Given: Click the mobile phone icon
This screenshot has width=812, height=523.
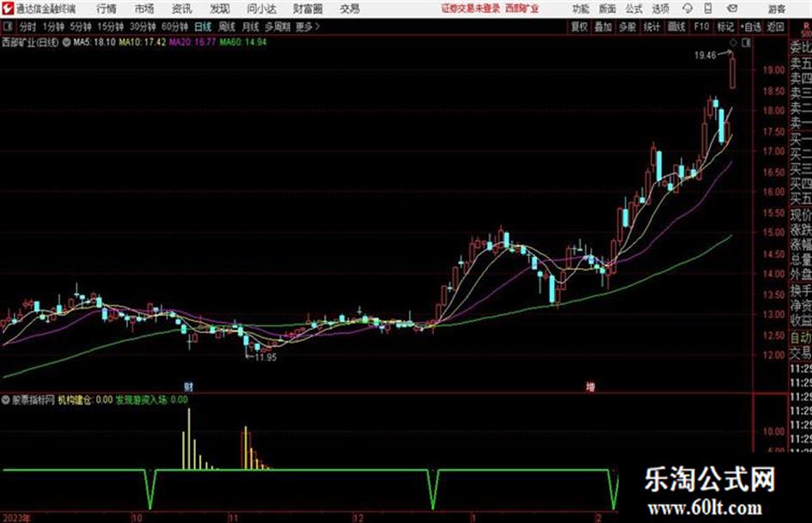Looking at the screenshot, I should 708,9.
